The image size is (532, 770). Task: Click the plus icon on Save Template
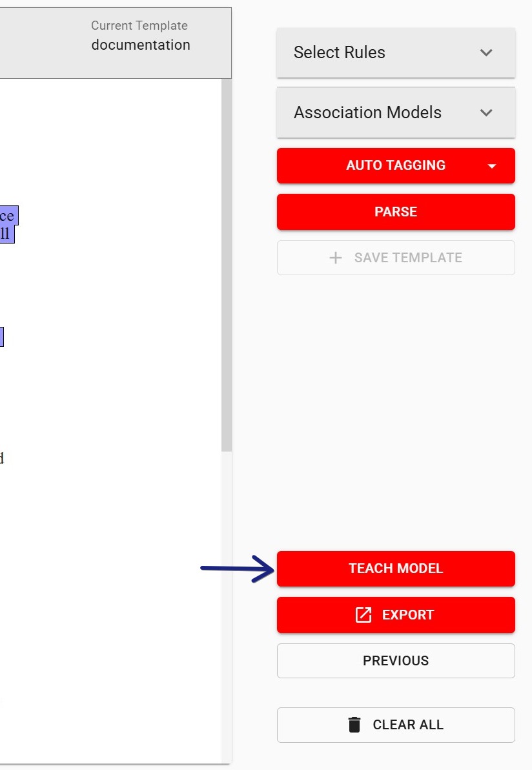click(335, 258)
